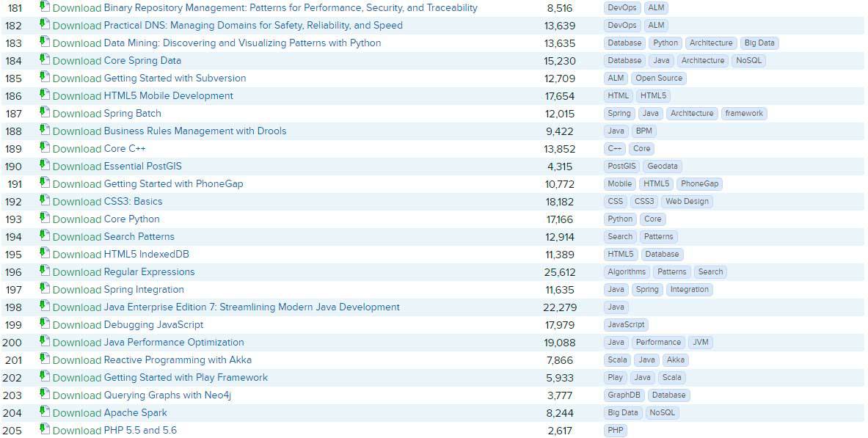The height and width of the screenshot is (438, 868).
Task: Open Download Getting Started with Subversion link
Action: coord(150,78)
